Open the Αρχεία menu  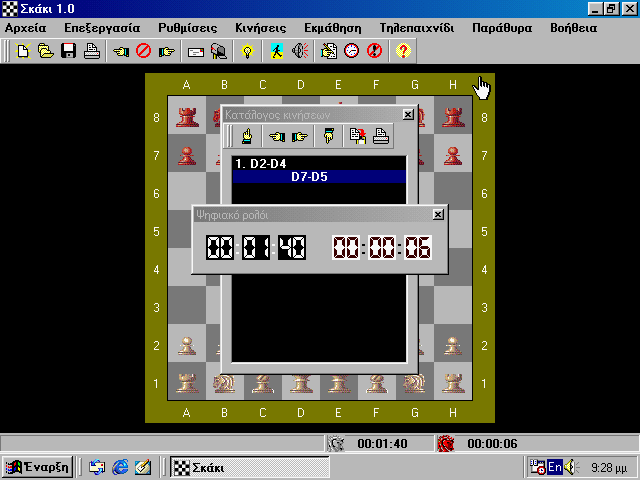point(25,28)
